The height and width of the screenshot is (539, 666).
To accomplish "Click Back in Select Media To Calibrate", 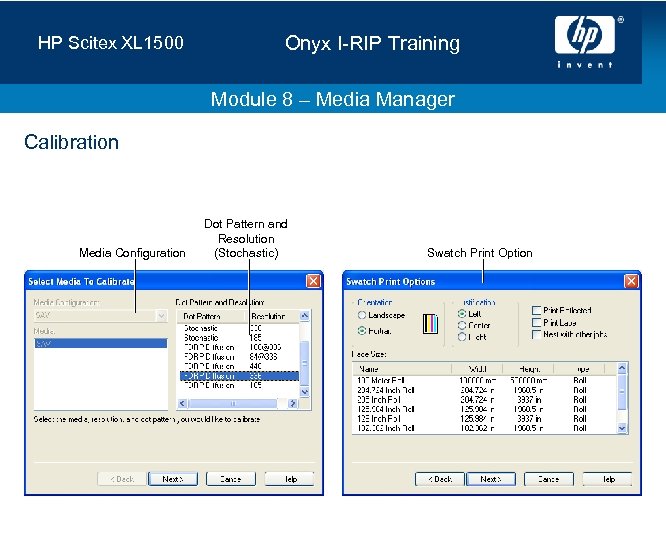I will click(x=122, y=479).
